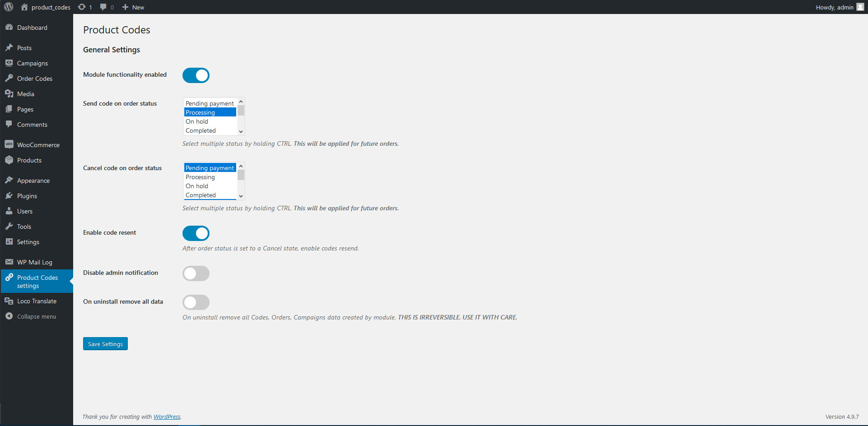Click Collapse menu text

tap(37, 316)
